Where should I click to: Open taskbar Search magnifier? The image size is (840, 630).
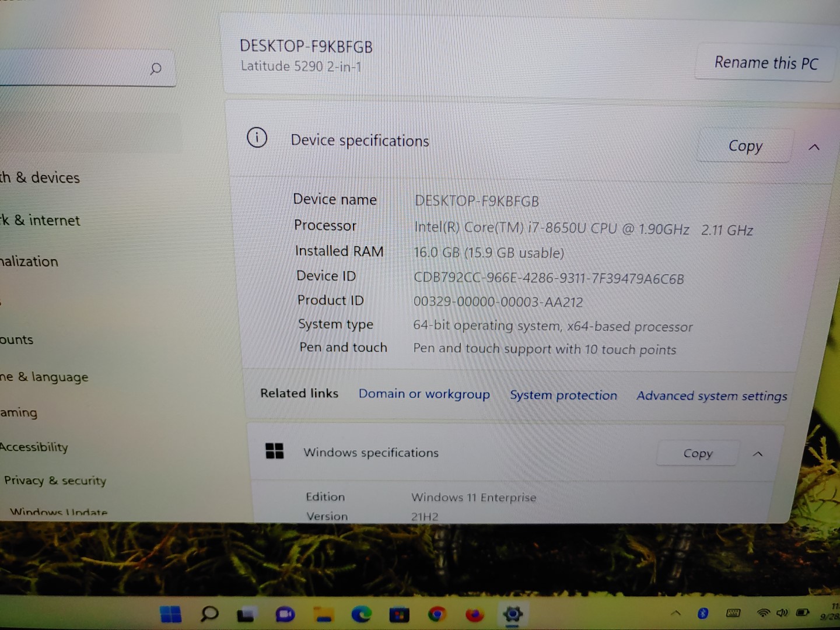[x=209, y=614]
